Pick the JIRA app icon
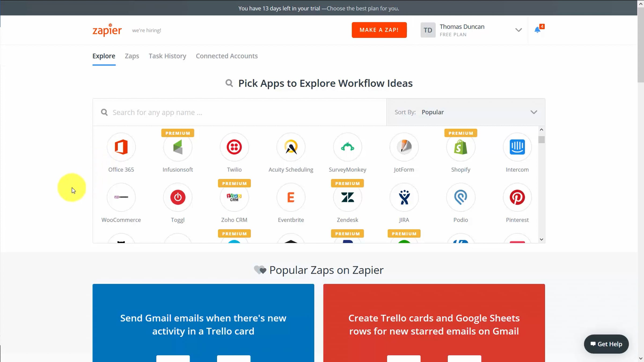Image resolution: width=644 pixels, height=362 pixels. tap(404, 197)
